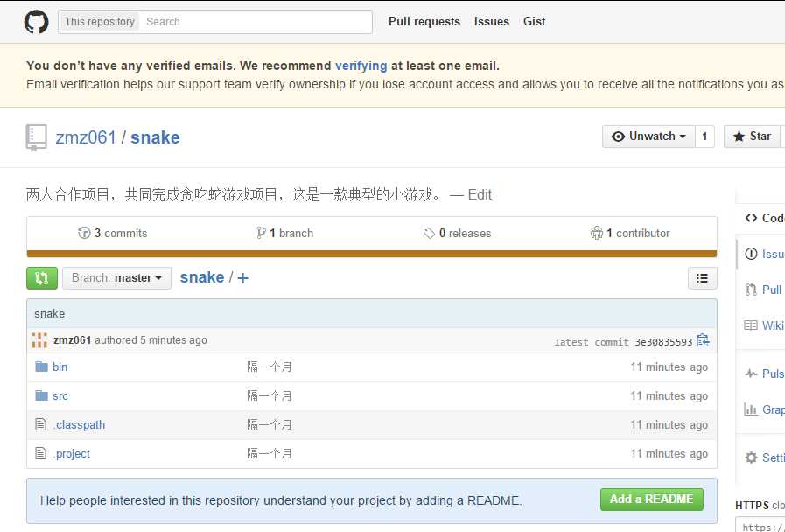Screen dimensions: 785x532
Task: Open the .project file
Action: [72, 453]
